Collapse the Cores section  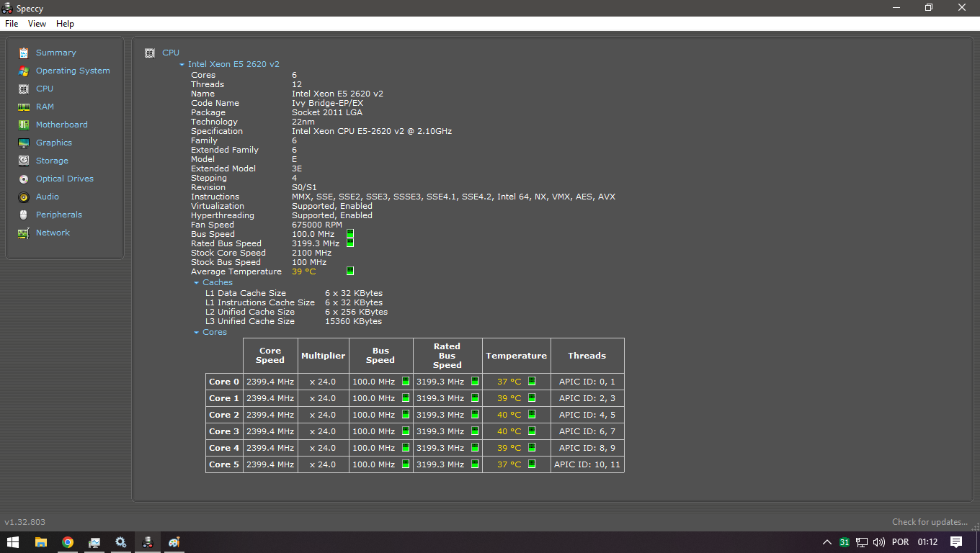coord(196,333)
